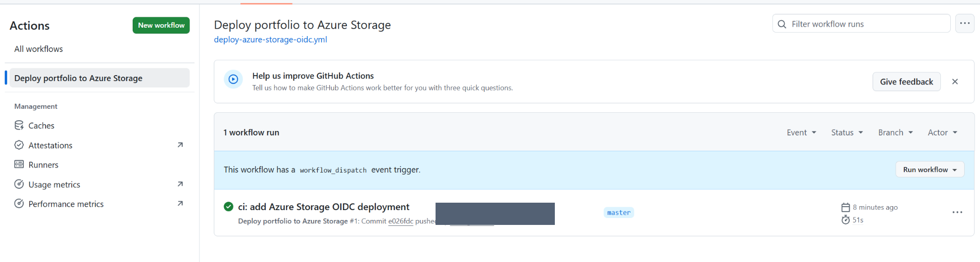Screen dimensions: 980x262
Task: Dismiss the Help us improve GitHub Actions banner
Action: 955,82
